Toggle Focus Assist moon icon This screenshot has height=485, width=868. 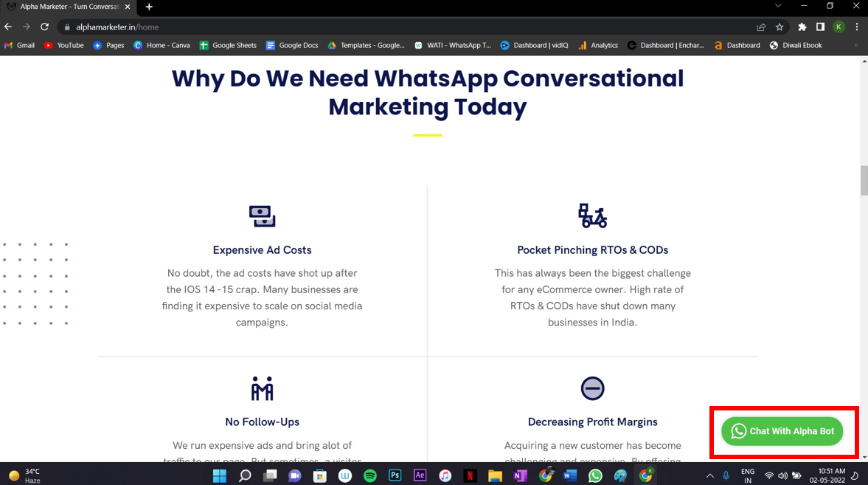click(x=855, y=475)
